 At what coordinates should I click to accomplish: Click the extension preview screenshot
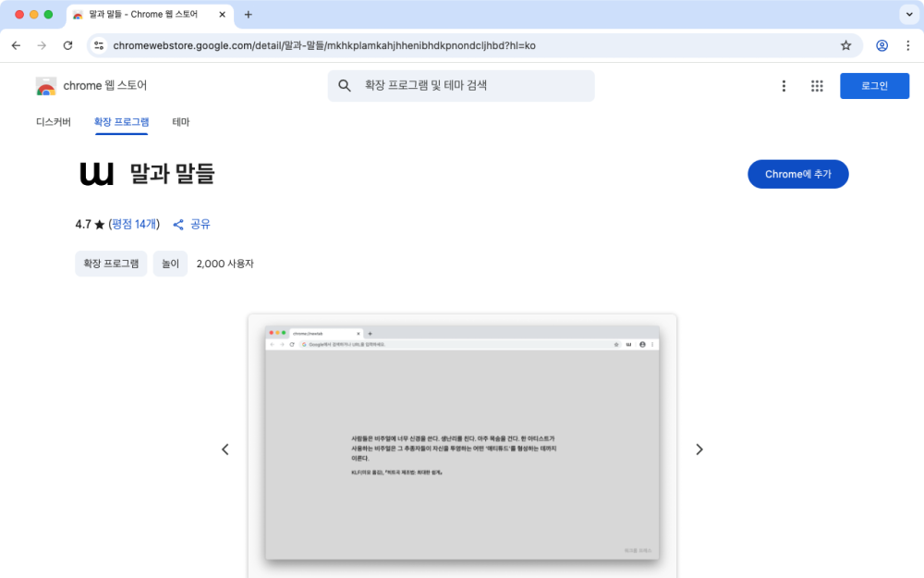(462, 442)
